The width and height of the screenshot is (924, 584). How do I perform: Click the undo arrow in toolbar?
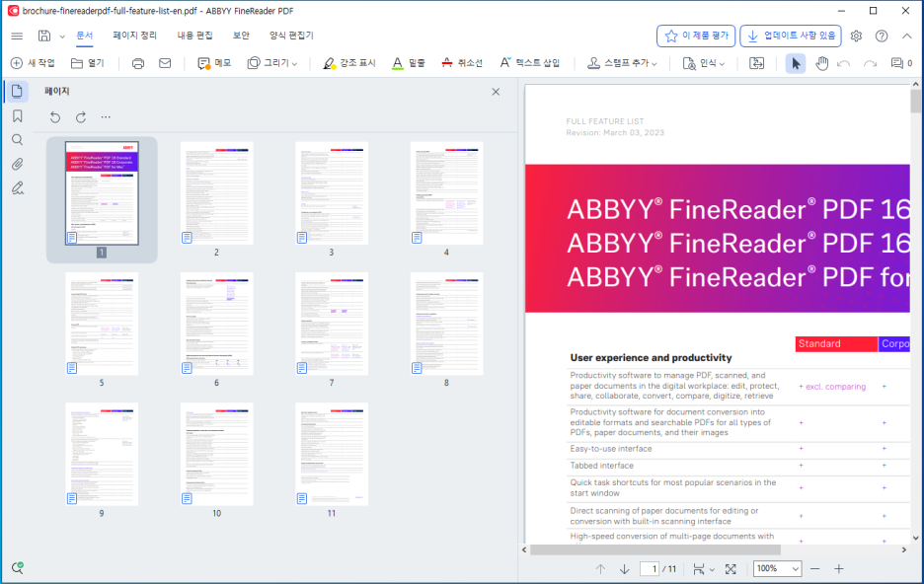[x=844, y=63]
